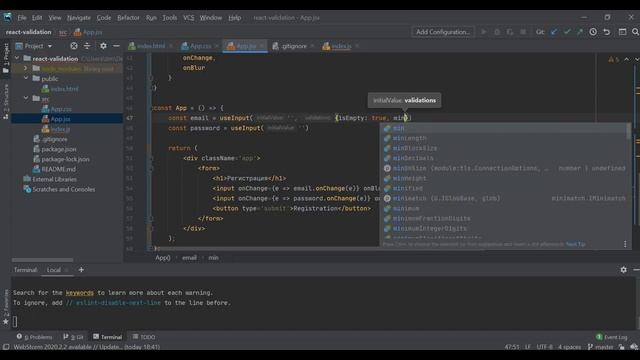Open the Structure tool window strip
Screen dimensions: 640x360
coord(6,101)
